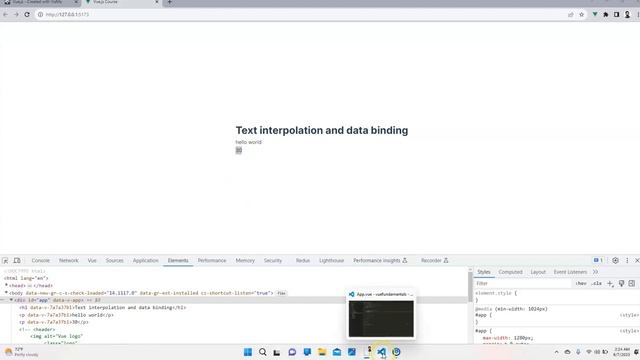Activate the inspect element picker icon
The image size is (640, 360).
pyautogui.click(x=5, y=260)
